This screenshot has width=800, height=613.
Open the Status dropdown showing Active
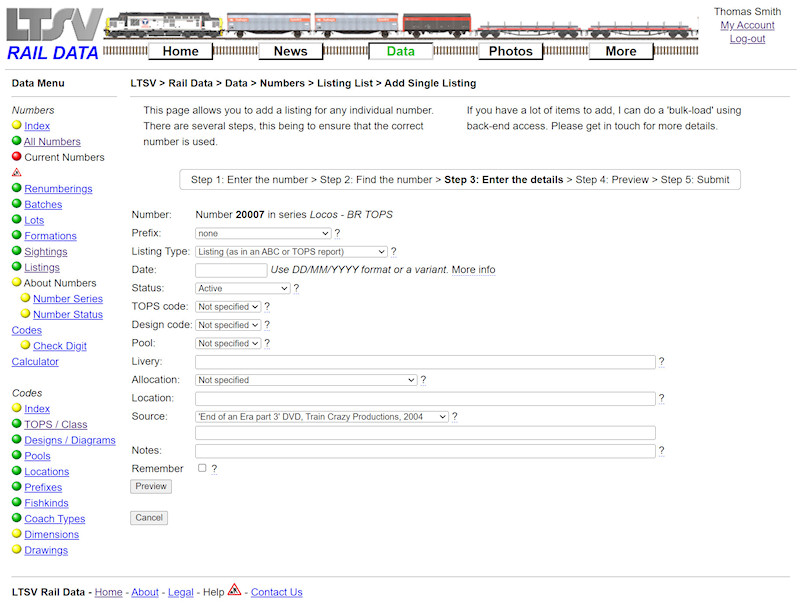pos(241,288)
